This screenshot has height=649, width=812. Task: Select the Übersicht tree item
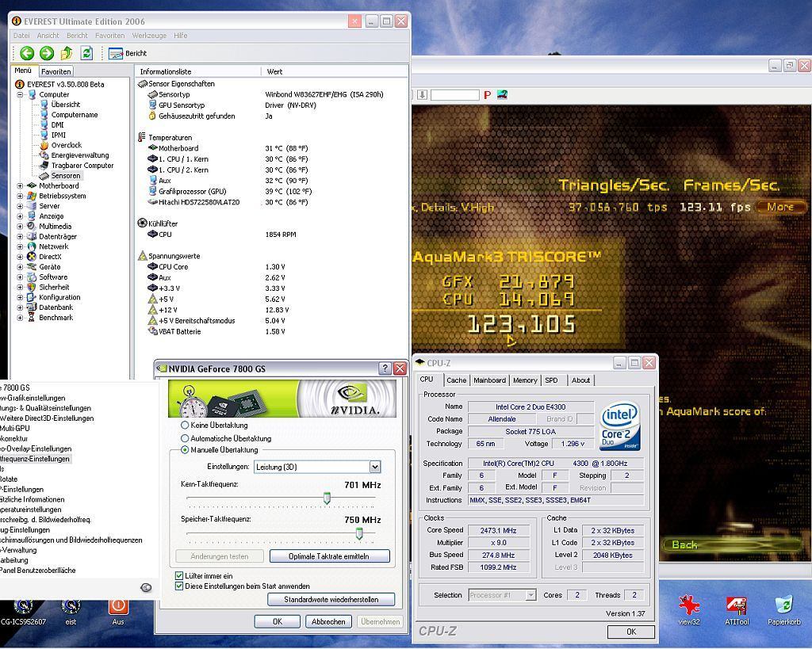[65, 105]
